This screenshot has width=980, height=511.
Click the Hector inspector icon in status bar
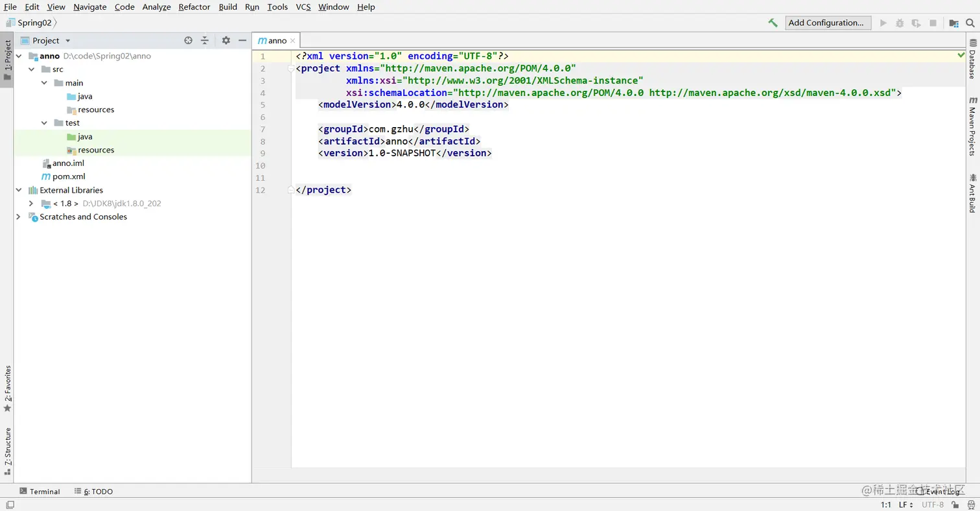pos(970,505)
